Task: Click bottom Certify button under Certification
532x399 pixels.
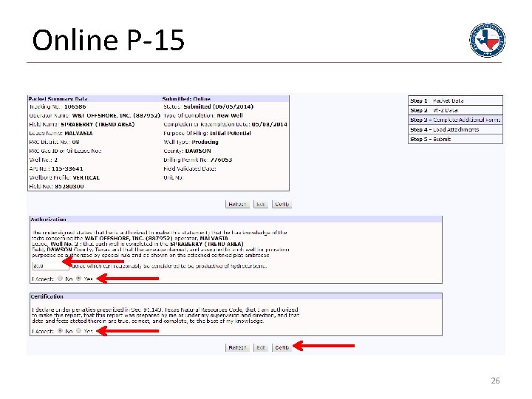Action: pos(282,348)
